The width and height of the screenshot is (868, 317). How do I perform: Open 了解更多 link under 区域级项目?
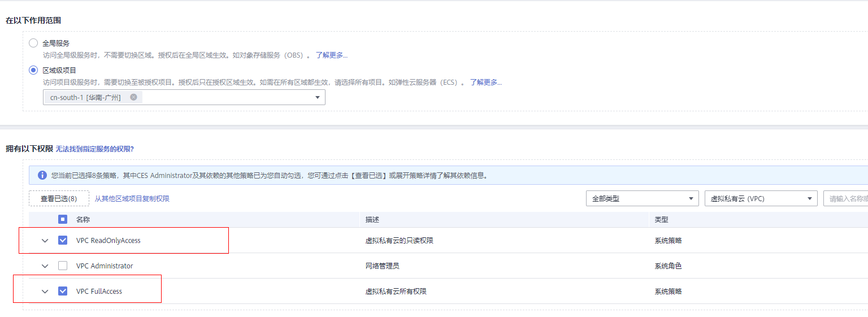[486, 82]
